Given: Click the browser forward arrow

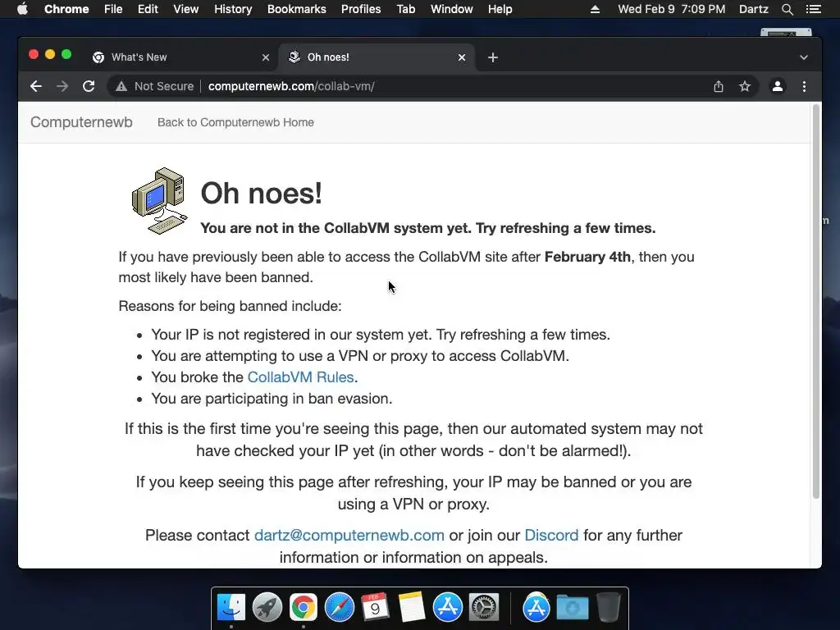Looking at the screenshot, I should (62, 86).
